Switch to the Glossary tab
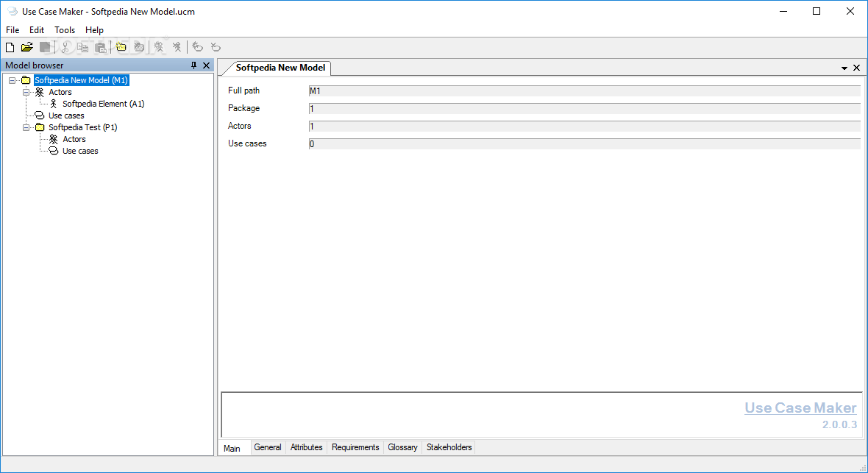Screen dimensions: 868x473 click(402, 447)
